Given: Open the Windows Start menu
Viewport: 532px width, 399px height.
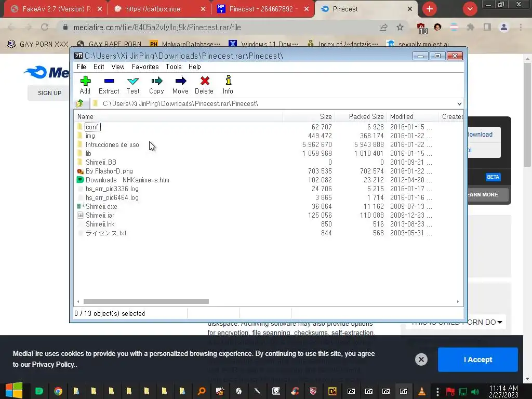Looking at the screenshot, I should tap(14, 391).
